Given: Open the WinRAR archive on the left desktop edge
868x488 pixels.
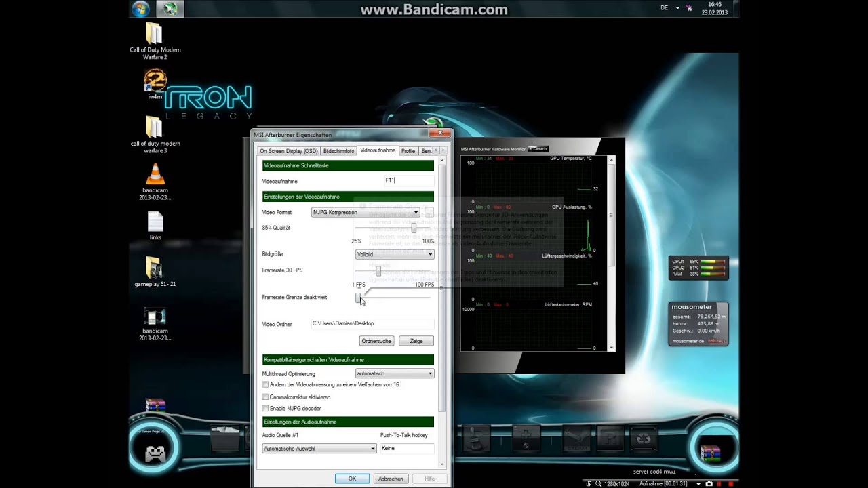Looking at the screenshot, I should click(155, 405).
